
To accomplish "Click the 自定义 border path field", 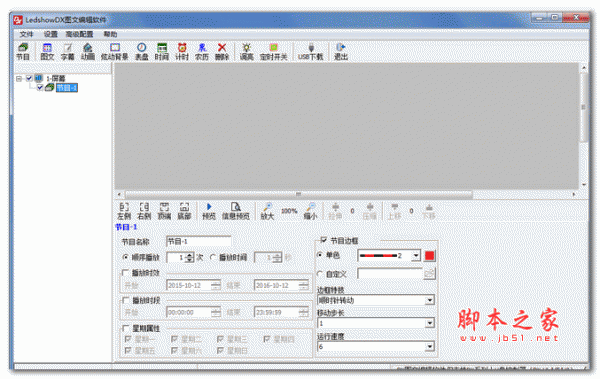I will pyautogui.click(x=390, y=273).
